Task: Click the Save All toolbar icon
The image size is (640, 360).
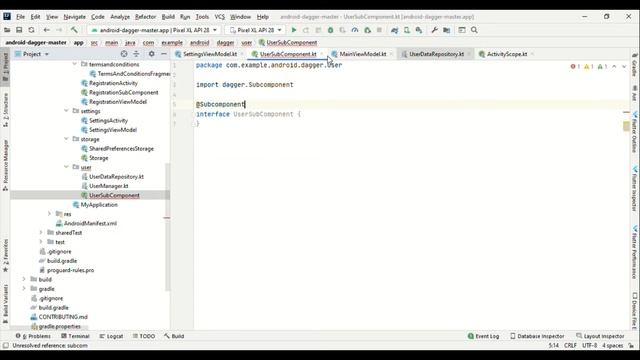Action: tap(19, 30)
